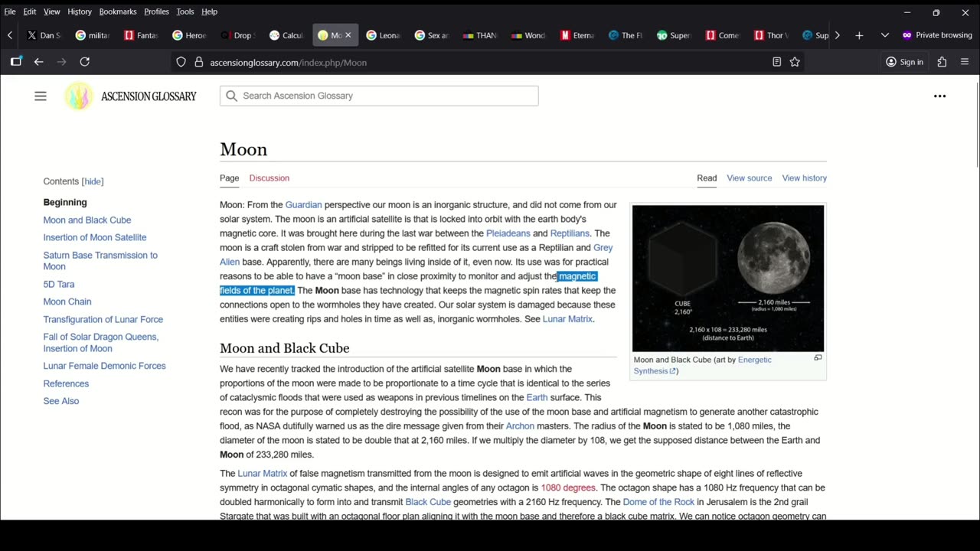Viewport: 980px width, 551px height.
Task: Open the Archon link
Action: pyautogui.click(x=520, y=426)
